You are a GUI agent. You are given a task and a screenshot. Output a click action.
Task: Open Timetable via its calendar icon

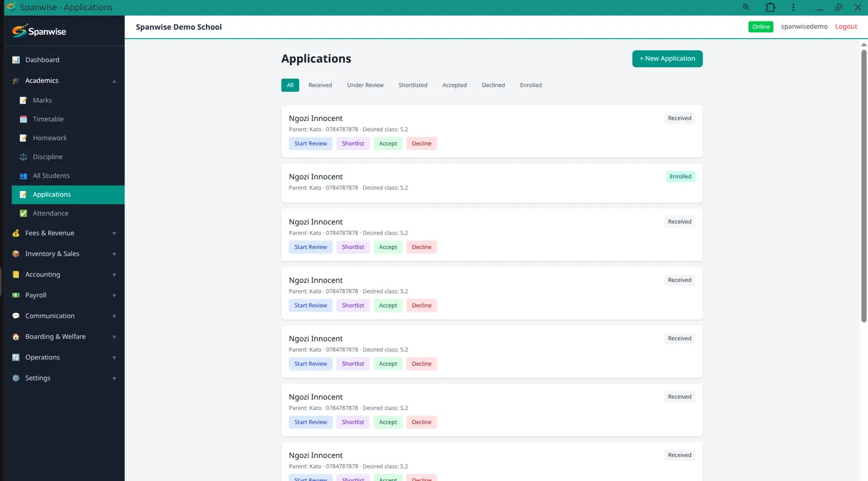(23, 119)
